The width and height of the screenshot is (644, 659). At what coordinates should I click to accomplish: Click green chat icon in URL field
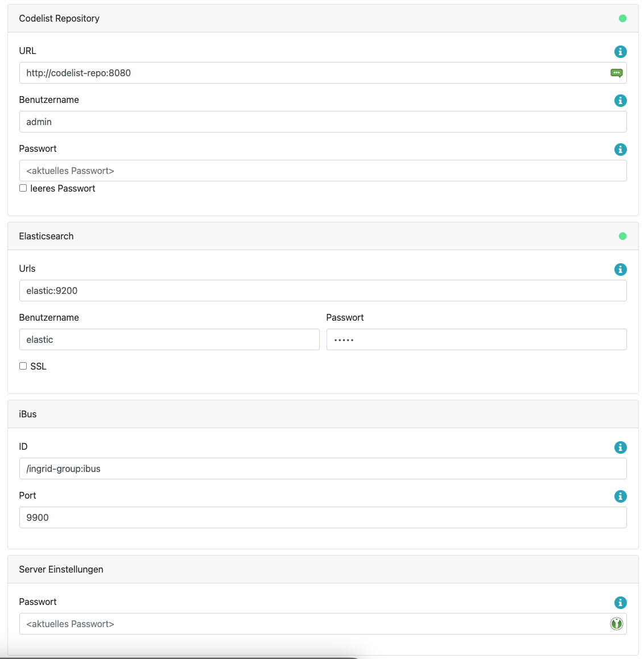pyautogui.click(x=616, y=73)
